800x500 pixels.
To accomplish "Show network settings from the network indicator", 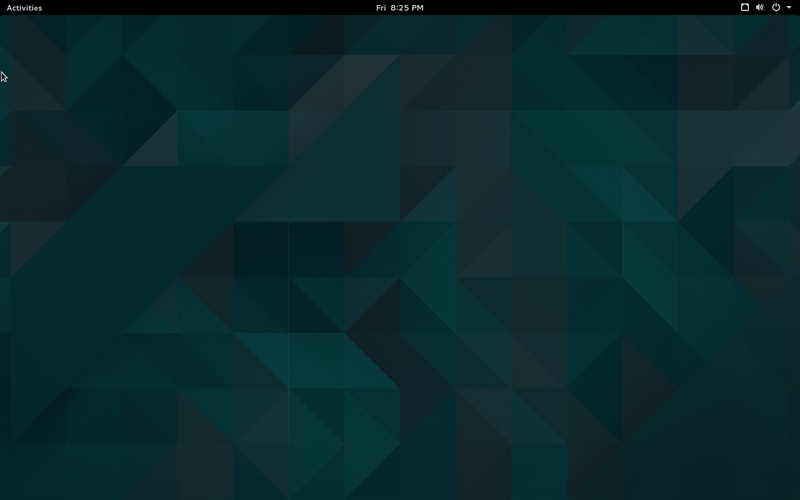I will tap(745, 7).
